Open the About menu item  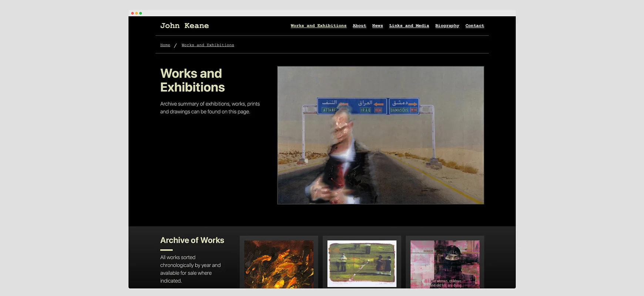(359, 26)
